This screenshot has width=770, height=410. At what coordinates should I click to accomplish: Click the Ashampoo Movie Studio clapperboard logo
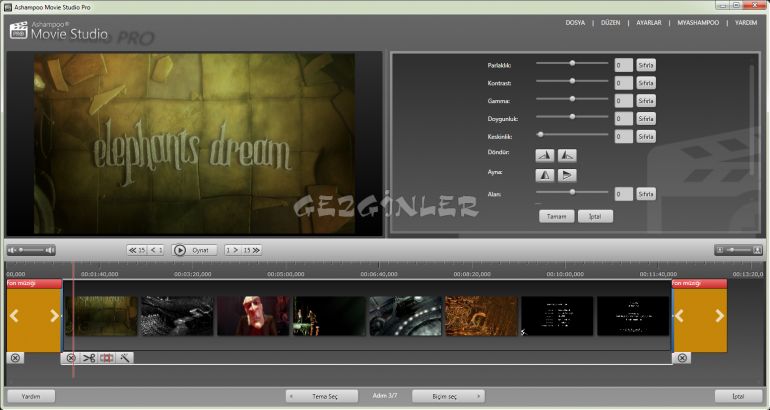point(18,30)
